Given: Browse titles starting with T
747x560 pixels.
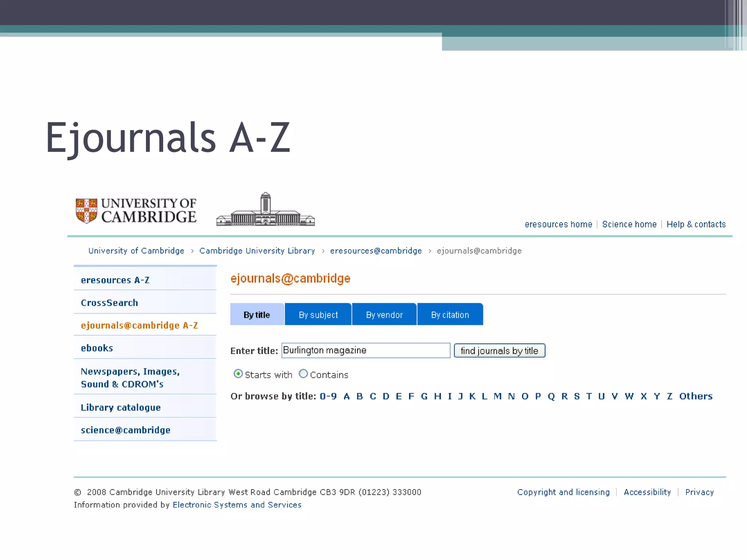Looking at the screenshot, I should pos(589,396).
